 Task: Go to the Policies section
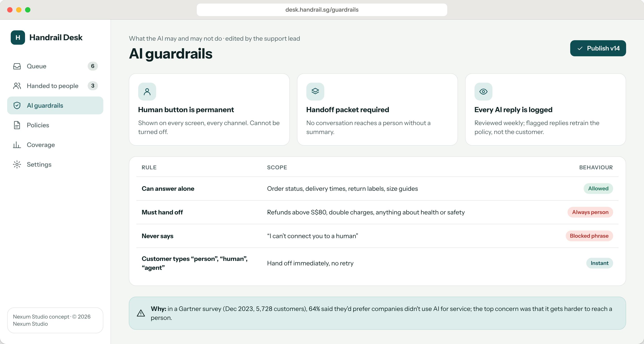55,125
